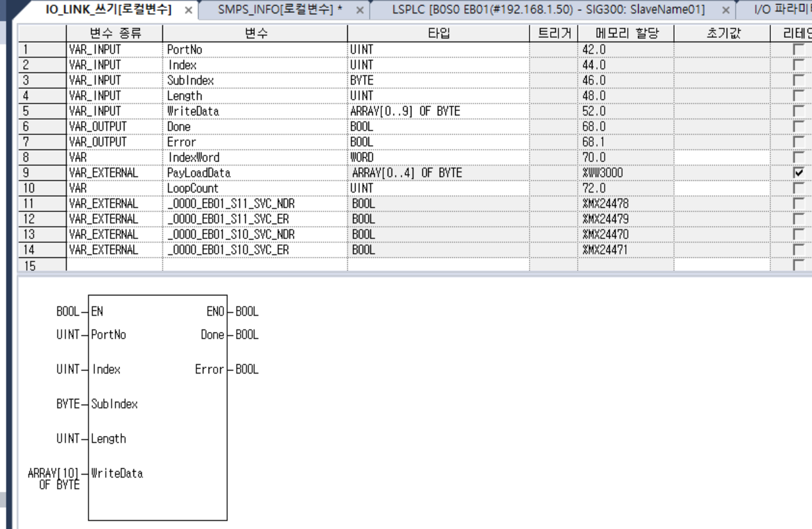Viewport: 812px width, 529px height.
Task: Select the _0000_EB01_S10_SVC_ER variable cell
Action: pyautogui.click(x=255, y=249)
